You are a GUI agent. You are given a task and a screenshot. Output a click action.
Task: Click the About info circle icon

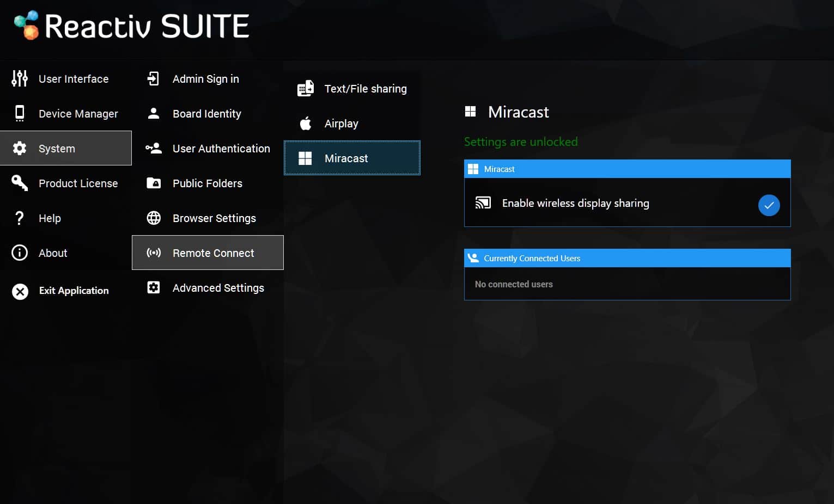tap(20, 253)
